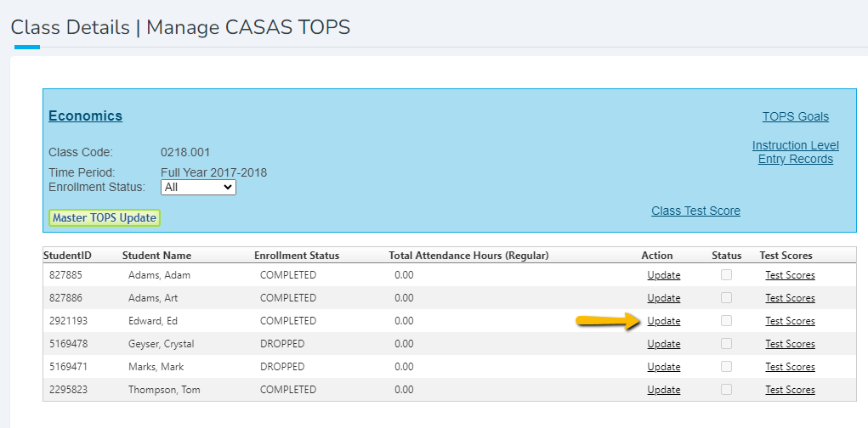Toggle status checkbox for Adams, Art
Screen dimensions: 868x428
(x=726, y=298)
